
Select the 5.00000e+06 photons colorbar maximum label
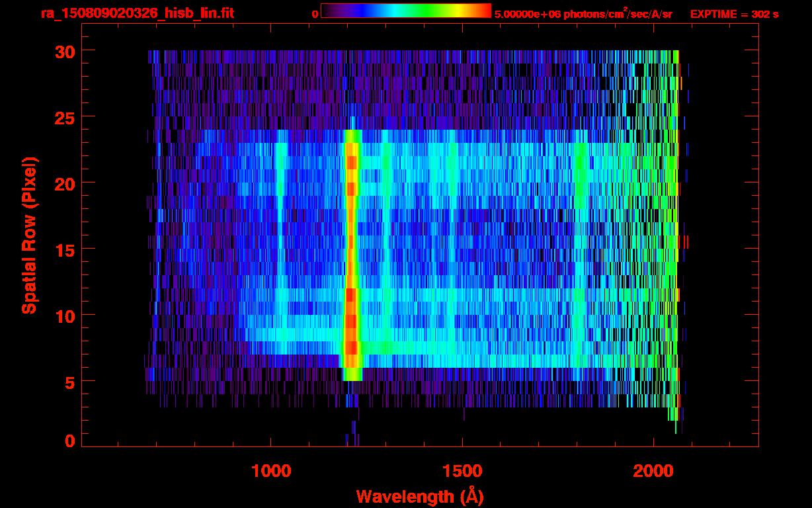click(583, 14)
